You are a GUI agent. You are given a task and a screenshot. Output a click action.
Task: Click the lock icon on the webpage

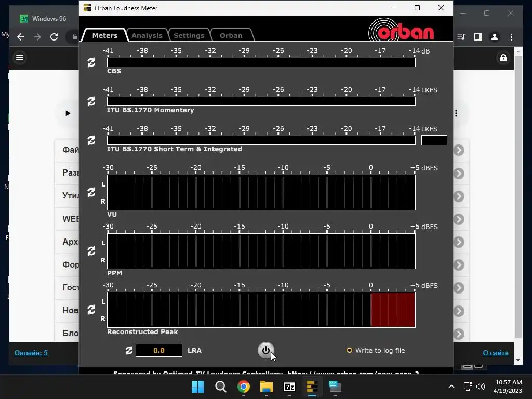coord(503,58)
